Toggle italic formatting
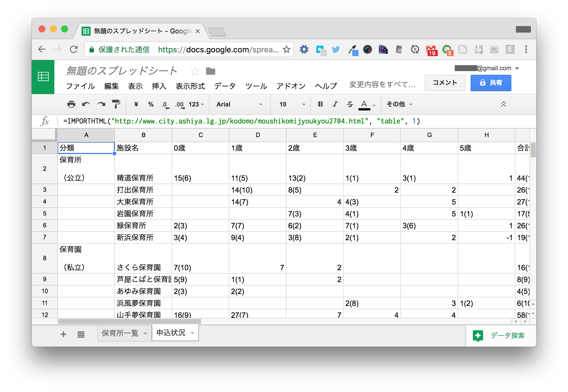568x392 pixels. point(335,104)
